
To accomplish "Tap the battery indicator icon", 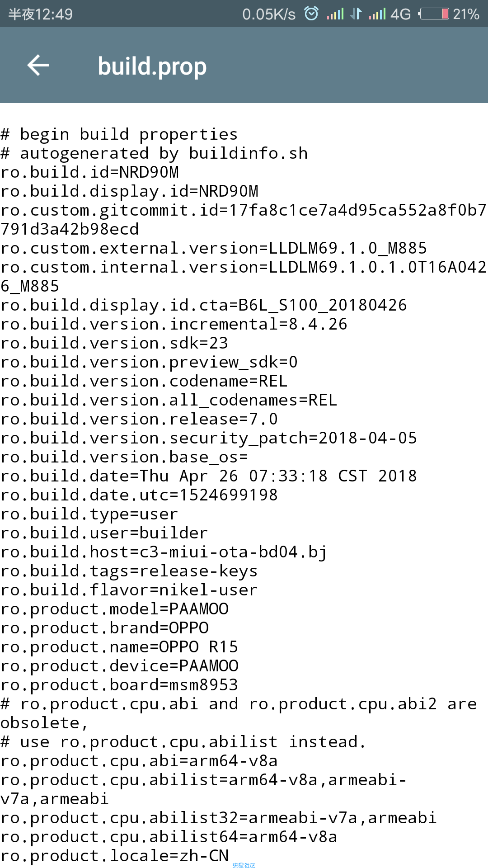I will pos(434,14).
